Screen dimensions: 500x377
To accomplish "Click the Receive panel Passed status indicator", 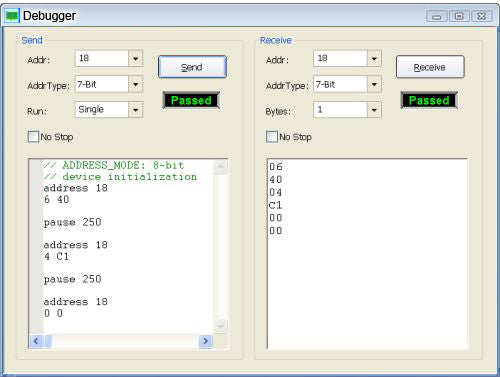I will (429, 100).
